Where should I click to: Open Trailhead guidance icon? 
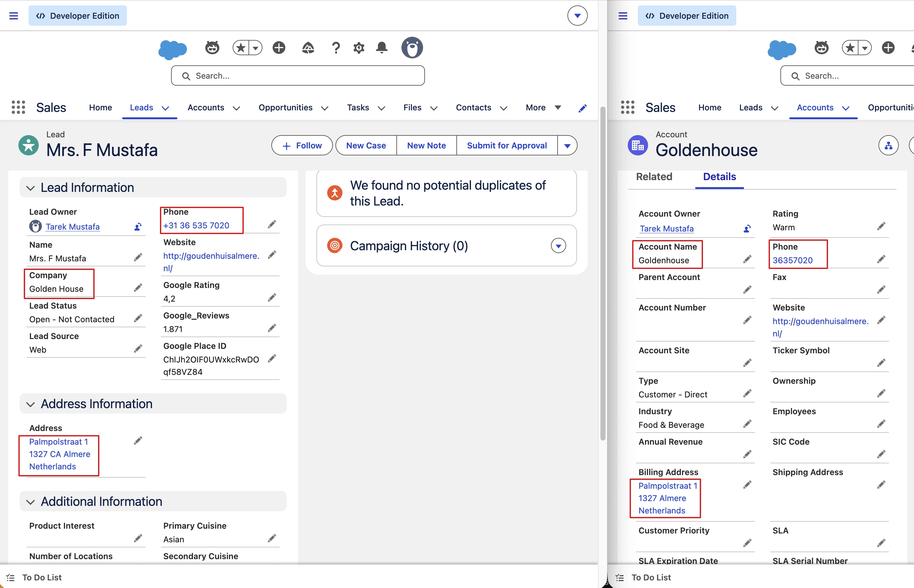(x=308, y=48)
